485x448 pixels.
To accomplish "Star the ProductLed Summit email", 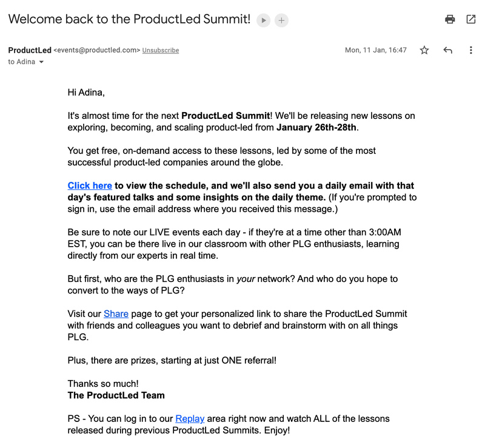I will pos(424,50).
